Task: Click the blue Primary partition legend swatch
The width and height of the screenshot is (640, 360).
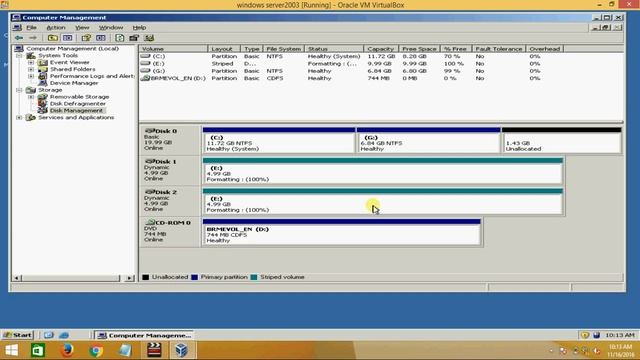Action: [194, 277]
